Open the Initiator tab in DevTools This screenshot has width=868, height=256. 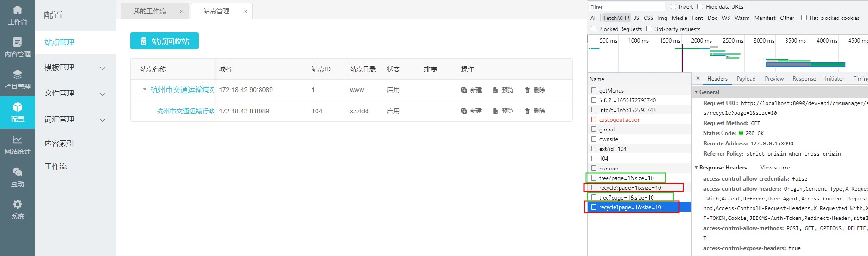click(x=835, y=79)
